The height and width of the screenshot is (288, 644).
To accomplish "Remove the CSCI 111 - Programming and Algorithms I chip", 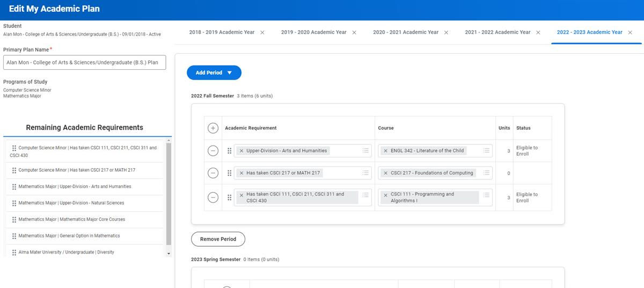I will 385,195.
